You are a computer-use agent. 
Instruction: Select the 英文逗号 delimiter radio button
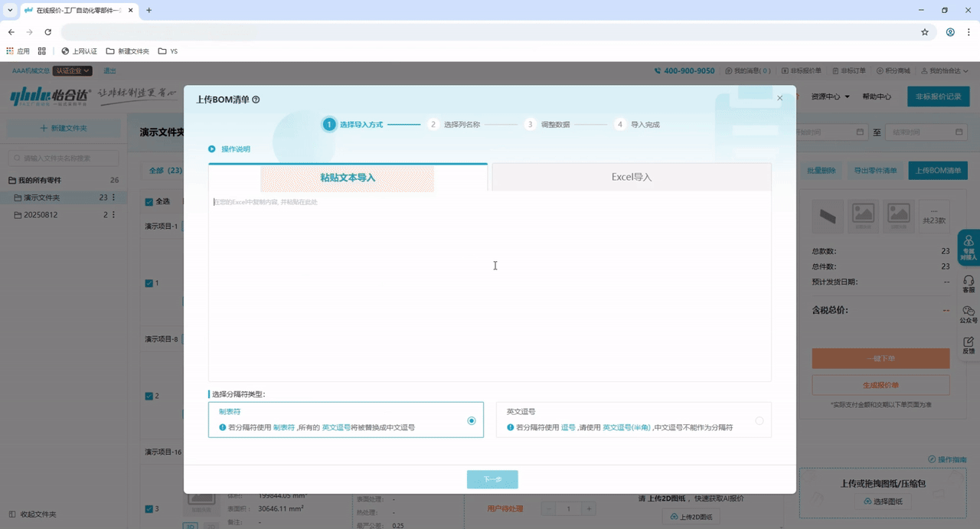[x=759, y=420]
